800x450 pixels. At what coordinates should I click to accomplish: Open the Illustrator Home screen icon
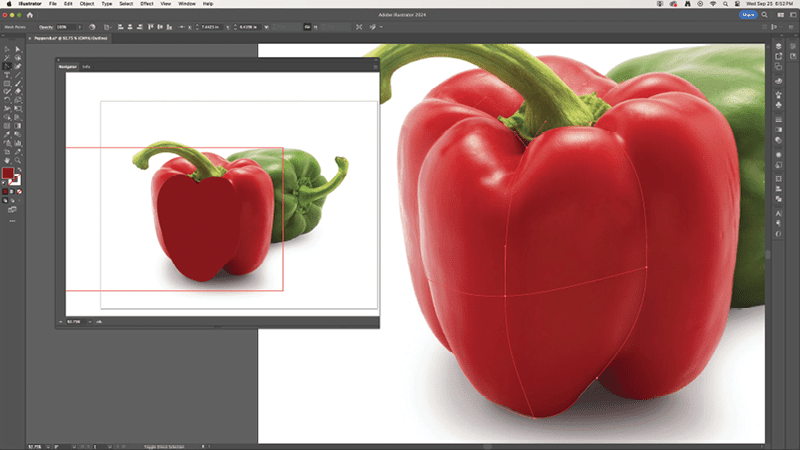pyautogui.click(x=30, y=15)
